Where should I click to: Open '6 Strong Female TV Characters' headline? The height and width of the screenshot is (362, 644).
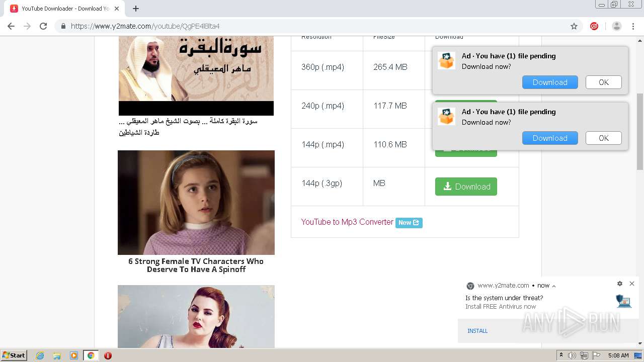click(x=196, y=265)
